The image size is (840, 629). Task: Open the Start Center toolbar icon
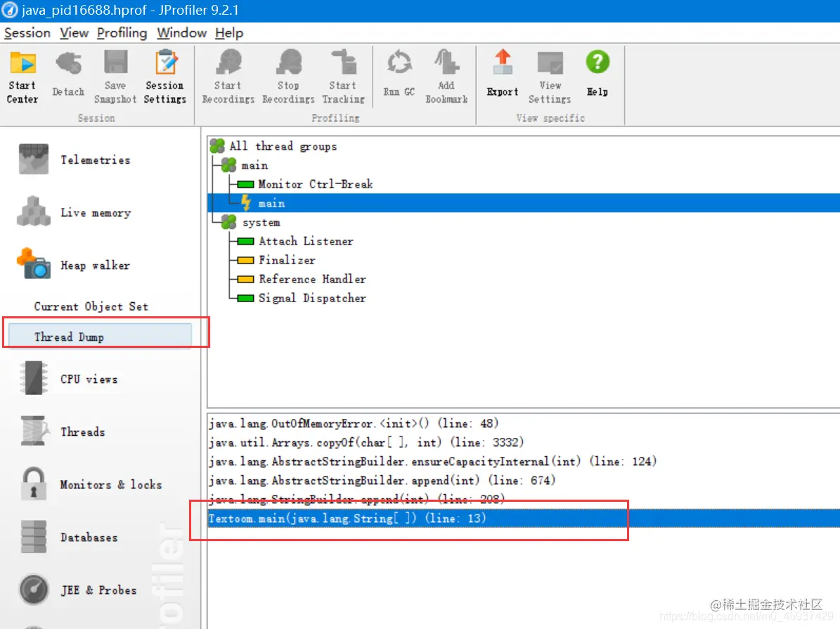[22, 64]
